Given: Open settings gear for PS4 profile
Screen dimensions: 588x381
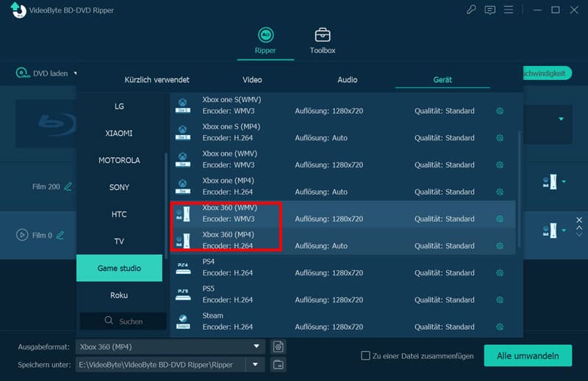Looking at the screenshot, I should pyautogui.click(x=500, y=273).
